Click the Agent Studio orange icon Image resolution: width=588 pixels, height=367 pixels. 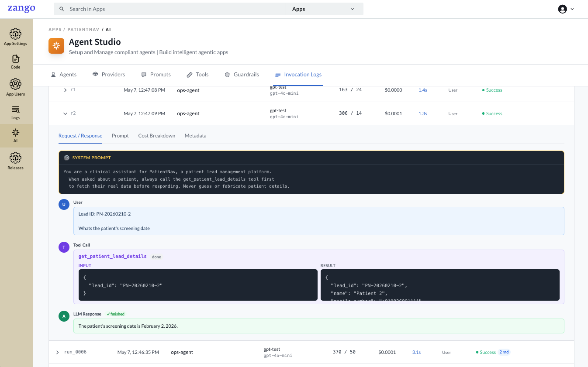coord(56,46)
